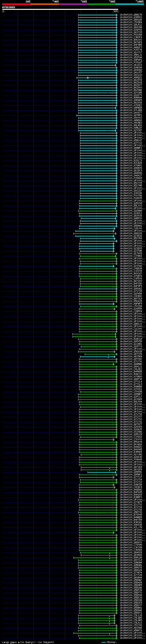Screen dimensions: 146x644
Task: Select hit label UniRef100_P93359
Action: [x=131, y=35]
